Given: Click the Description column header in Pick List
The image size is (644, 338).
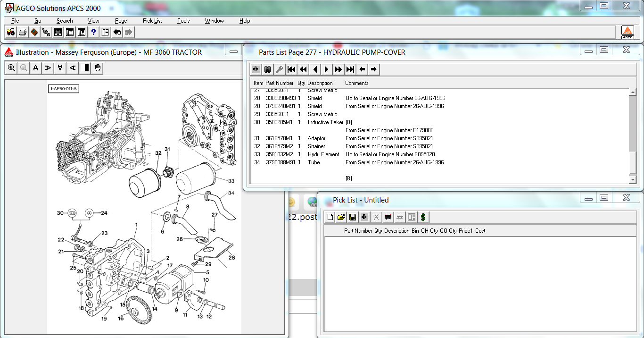Looking at the screenshot, I should (x=396, y=231).
